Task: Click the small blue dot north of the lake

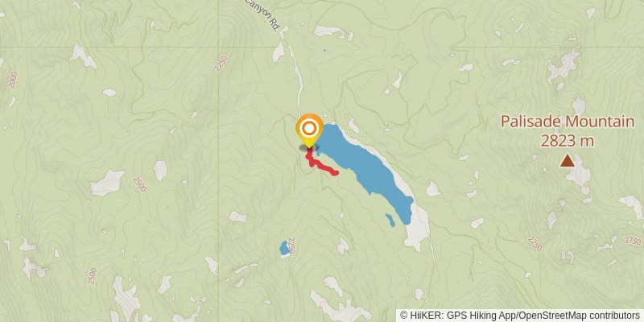Action: (x=324, y=51)
